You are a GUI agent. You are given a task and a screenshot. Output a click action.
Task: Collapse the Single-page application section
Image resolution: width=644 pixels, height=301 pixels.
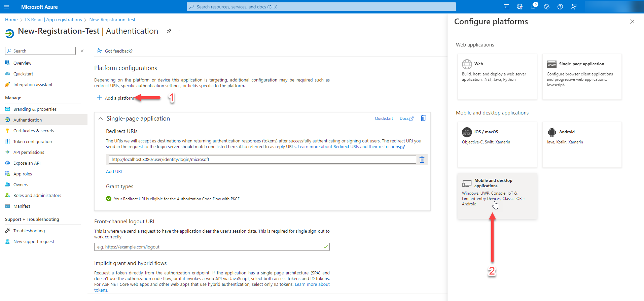(x=101, y=119)
